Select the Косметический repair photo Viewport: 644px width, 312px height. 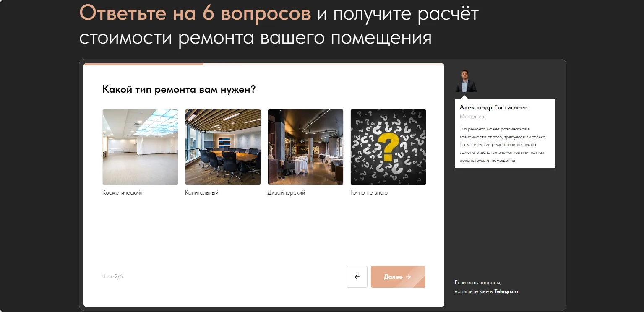click(x=140, y=147)
